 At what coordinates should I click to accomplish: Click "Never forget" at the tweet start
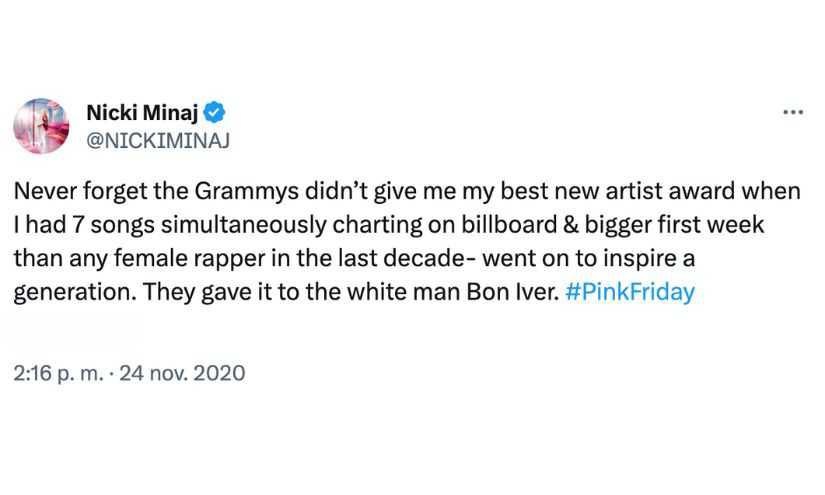point(67,190)
